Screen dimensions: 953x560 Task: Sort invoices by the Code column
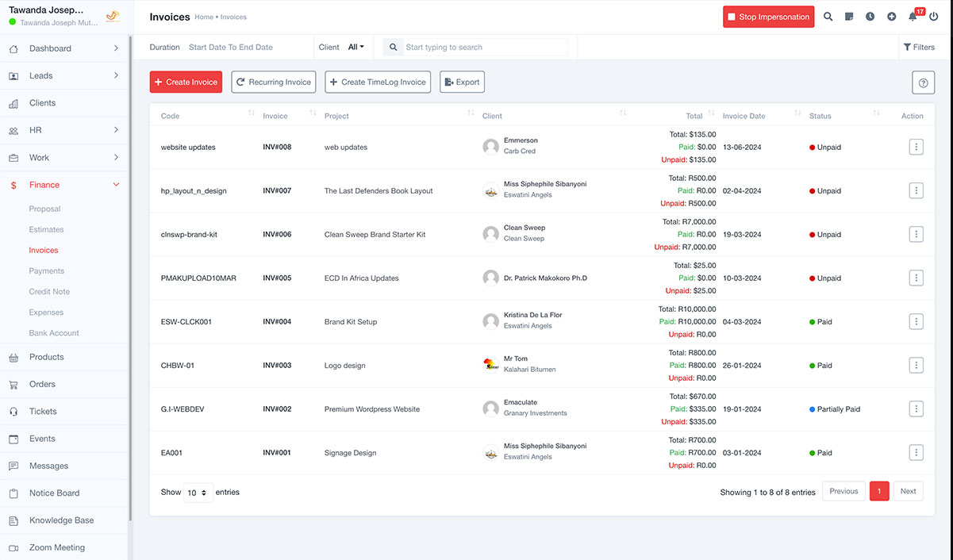tap(171, 116)
